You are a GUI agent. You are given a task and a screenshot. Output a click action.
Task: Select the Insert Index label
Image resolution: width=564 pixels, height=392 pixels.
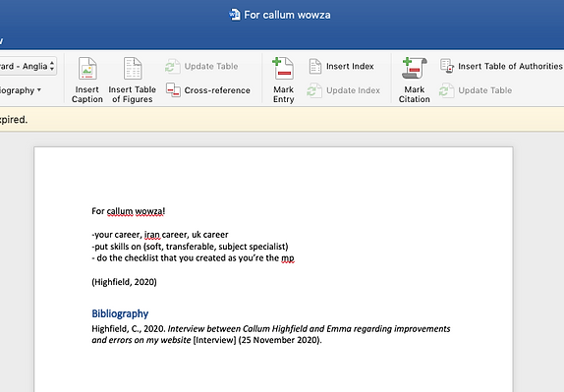350,66
